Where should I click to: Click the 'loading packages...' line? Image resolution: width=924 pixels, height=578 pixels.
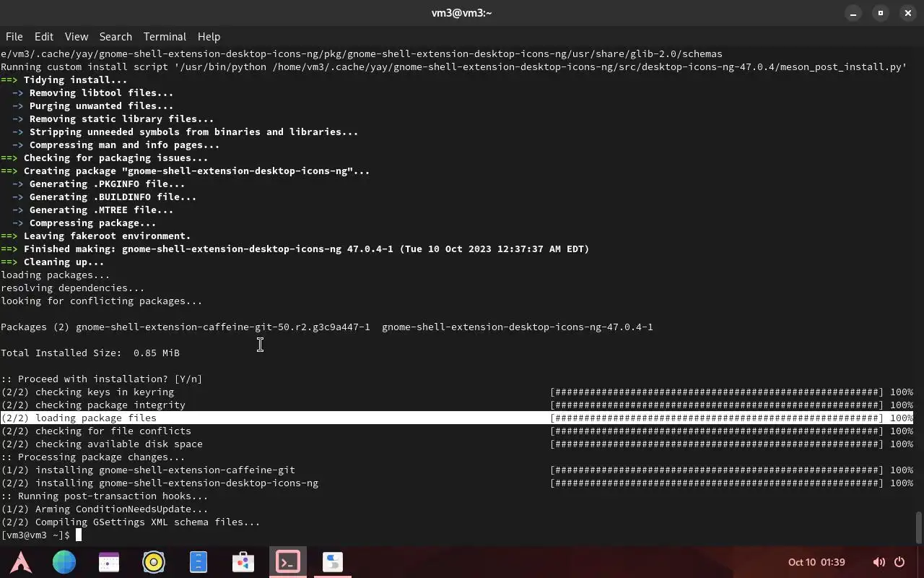[x=56, y=275]
